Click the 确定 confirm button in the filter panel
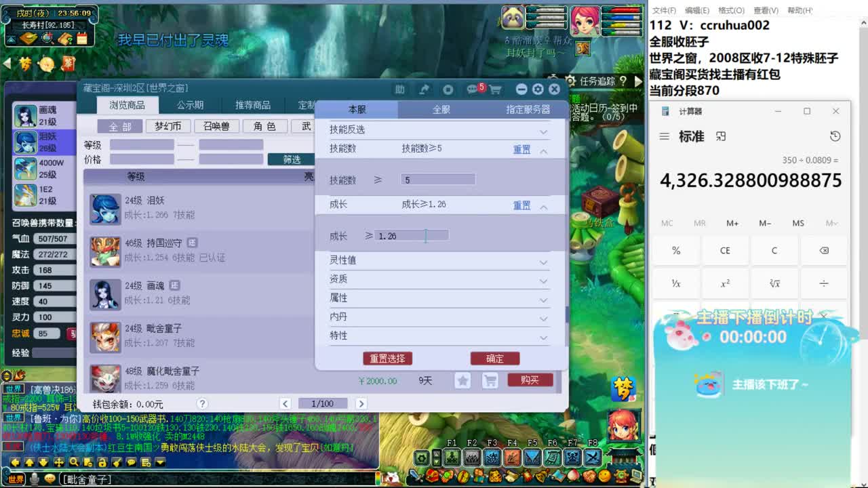This screenshot has width=868, height=488. point(494,358)
